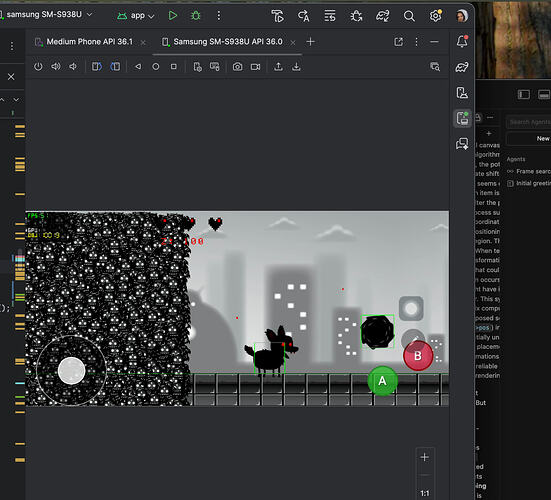Rotate device left

[x=97, y=66]
